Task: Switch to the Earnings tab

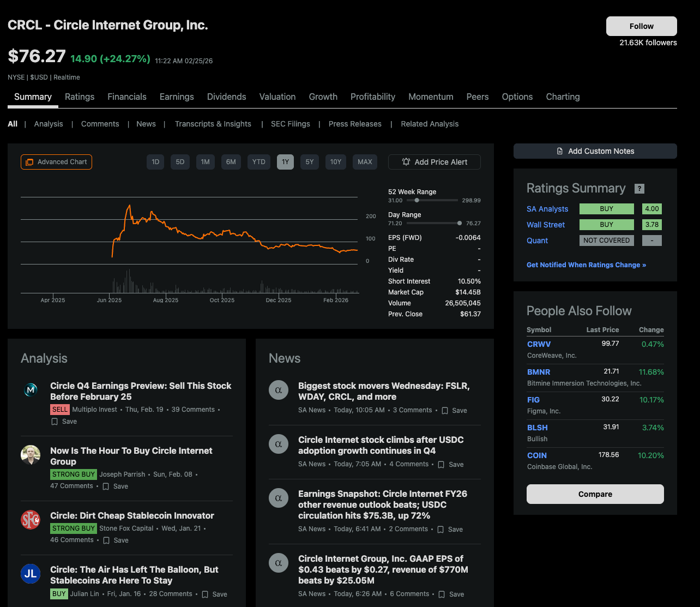Action: [177, 97]
